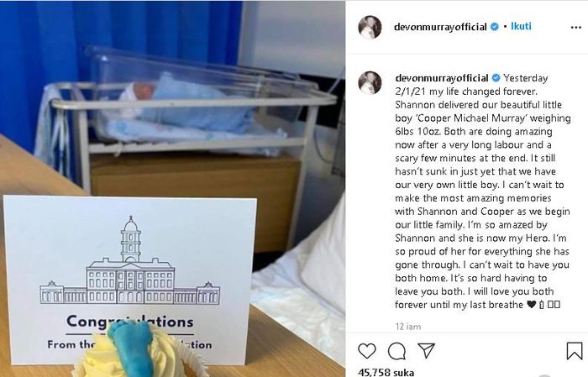Click the verified badge in header
Screen dimensions: 588x377
click(x=495, y=27)
